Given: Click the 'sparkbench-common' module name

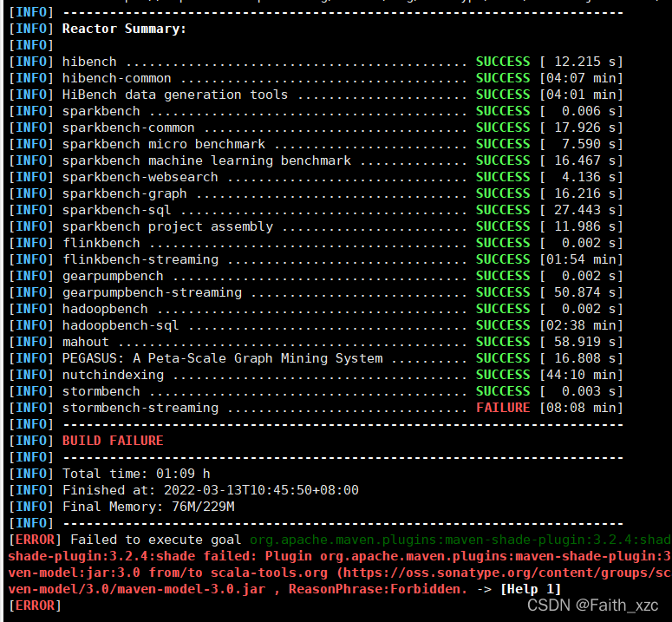Looking at the screenshot, I should pyautogui.click(x=128, y=128).
